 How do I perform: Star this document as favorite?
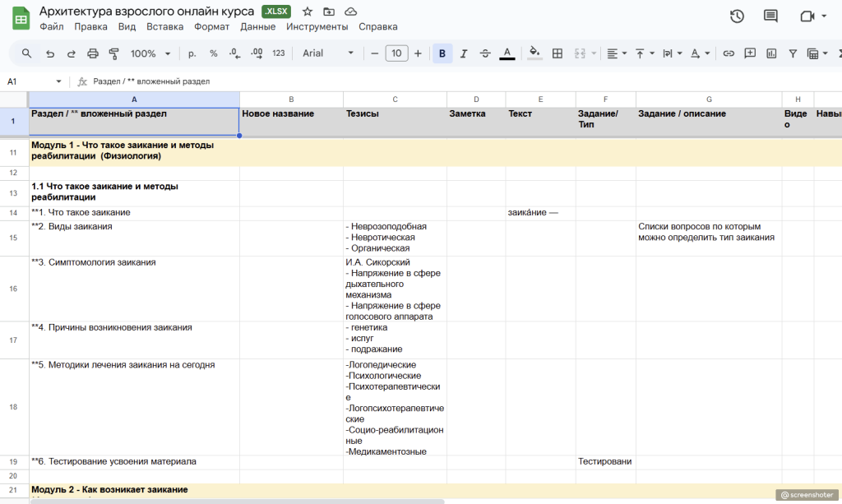tap(308, 12)
